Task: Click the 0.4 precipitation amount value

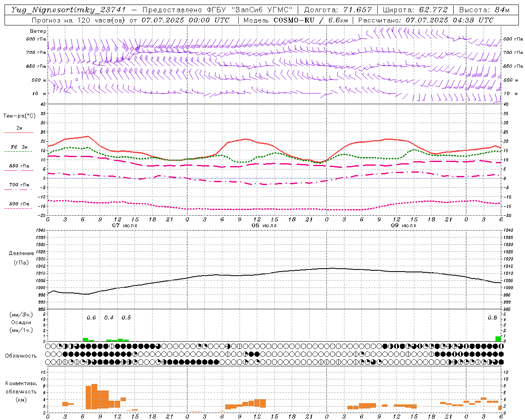Action: [109, 318]
